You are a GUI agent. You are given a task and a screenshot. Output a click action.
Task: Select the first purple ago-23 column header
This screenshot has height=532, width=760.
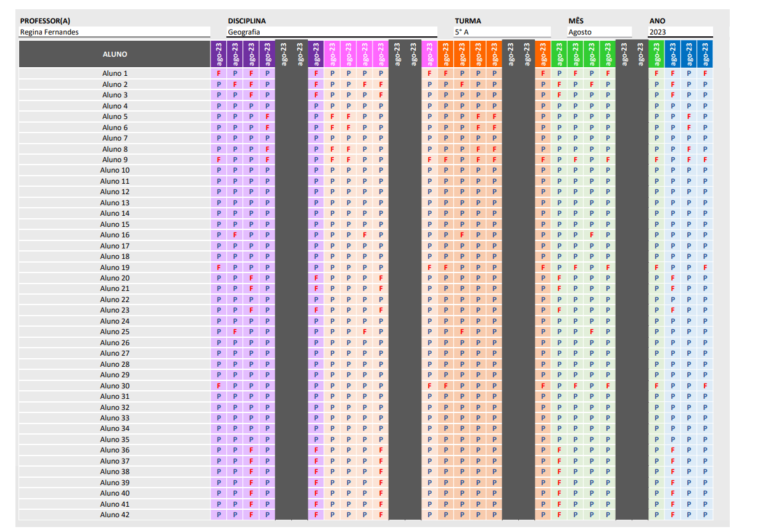(x=219, y=54)
